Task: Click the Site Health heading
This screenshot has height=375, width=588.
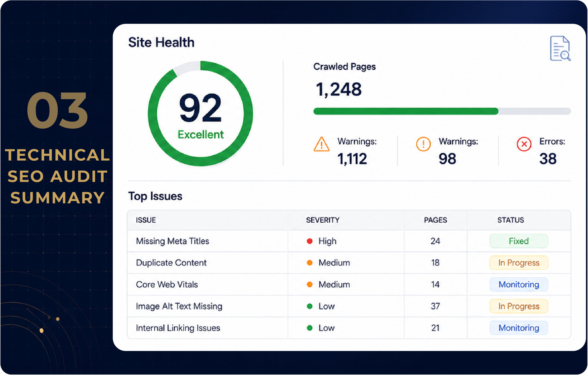Action: [x=161, y=42]
